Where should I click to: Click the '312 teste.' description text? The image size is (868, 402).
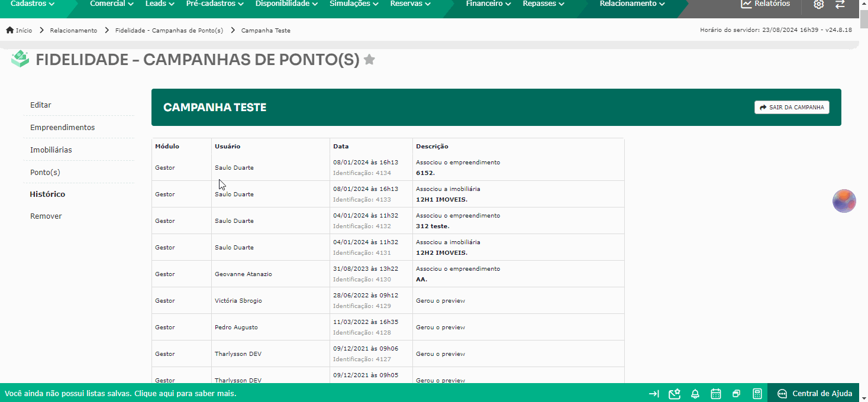click(x=433, y=226)
